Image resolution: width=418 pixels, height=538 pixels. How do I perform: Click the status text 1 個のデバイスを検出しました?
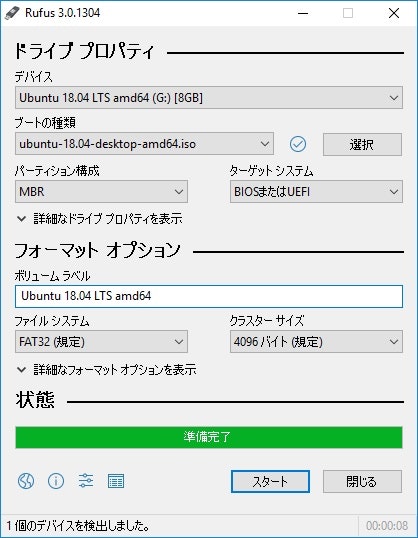[x=78, y=525]
